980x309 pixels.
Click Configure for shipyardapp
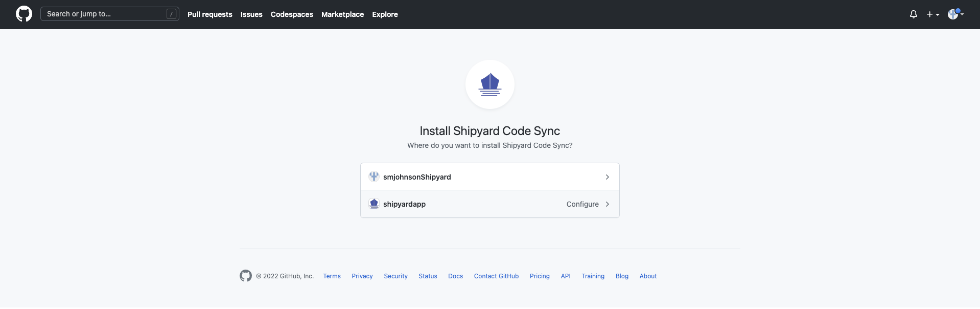(582, 204)
